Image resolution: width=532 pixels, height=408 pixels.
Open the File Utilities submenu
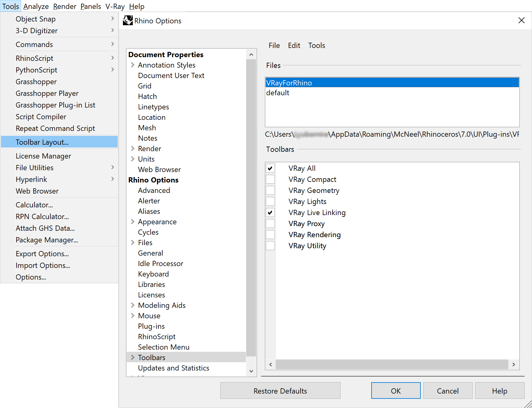59,167
